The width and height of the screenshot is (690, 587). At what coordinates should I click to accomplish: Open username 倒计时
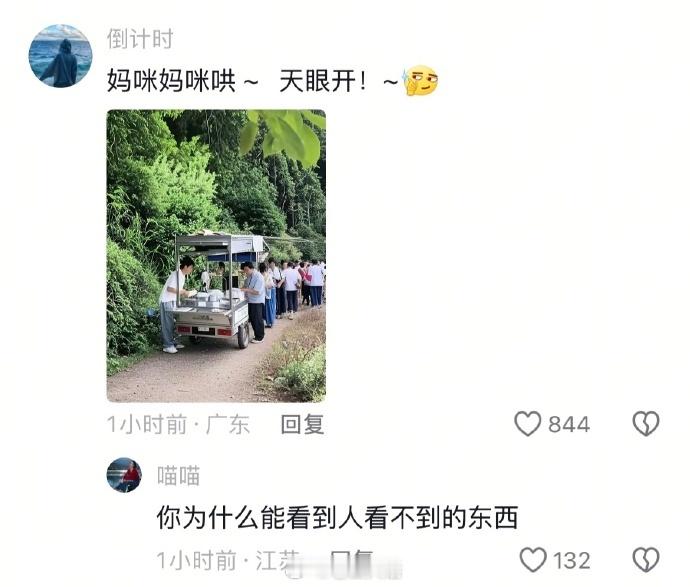140,39
